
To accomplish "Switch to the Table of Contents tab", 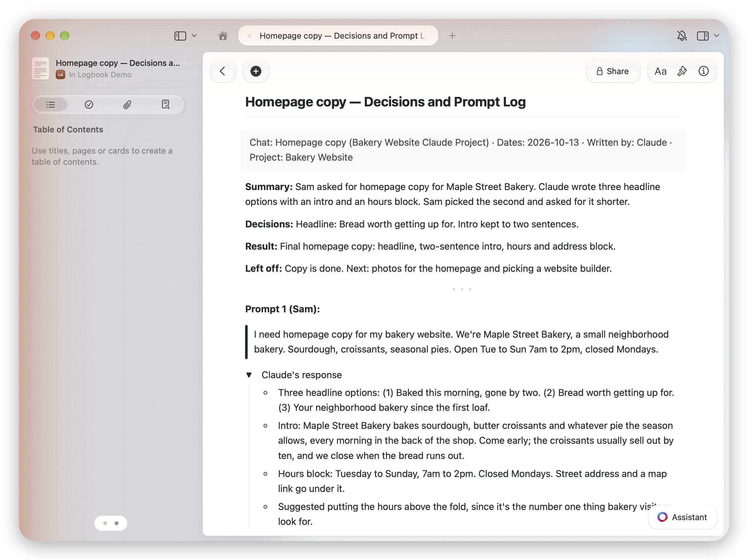I will pyautogui.click(x=51, y=105).
